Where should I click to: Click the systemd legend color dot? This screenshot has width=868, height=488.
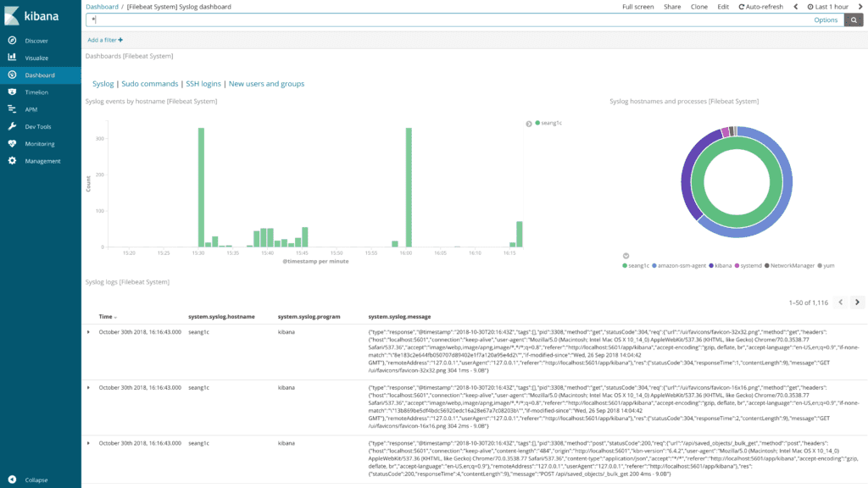(x=737, y=265)
